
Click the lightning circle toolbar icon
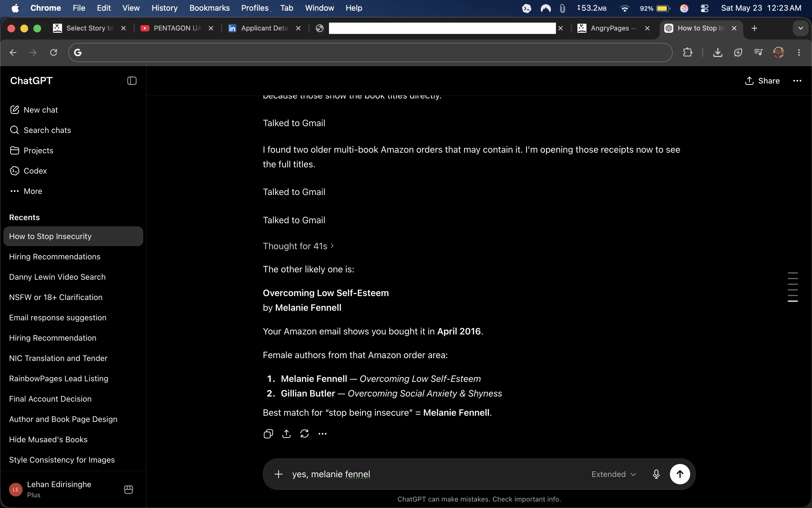point(738,52)
